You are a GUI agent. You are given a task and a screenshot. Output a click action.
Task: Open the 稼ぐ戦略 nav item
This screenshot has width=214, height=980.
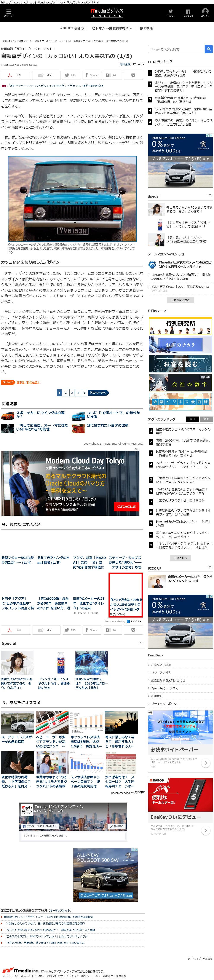[x=146, y=28]
